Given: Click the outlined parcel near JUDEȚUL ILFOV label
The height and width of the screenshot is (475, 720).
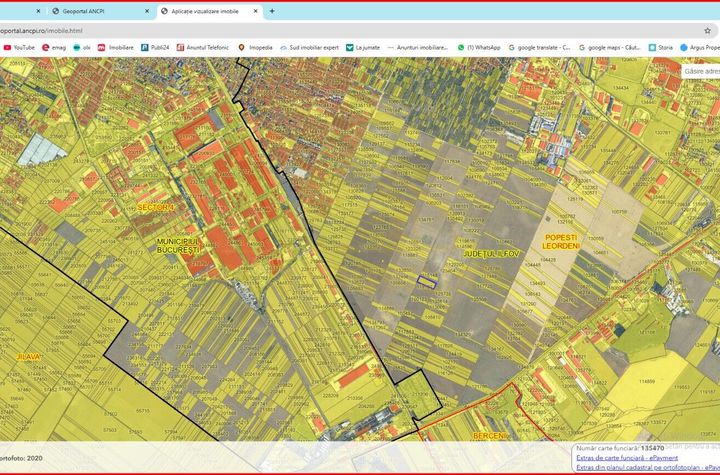Looking at the screenshot, I should (427, 281).
